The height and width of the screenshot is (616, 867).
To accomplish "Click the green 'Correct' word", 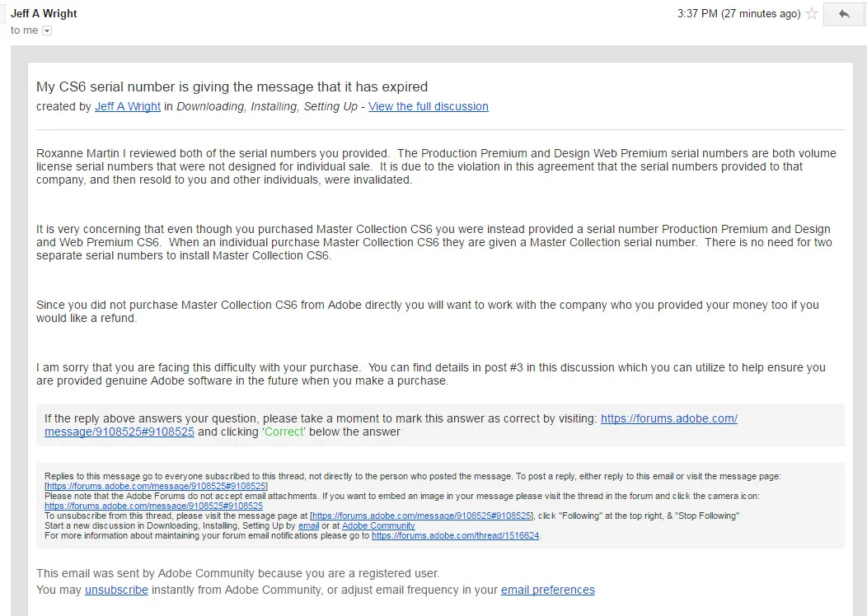I will pyautogui.click(x=284, y=432).
